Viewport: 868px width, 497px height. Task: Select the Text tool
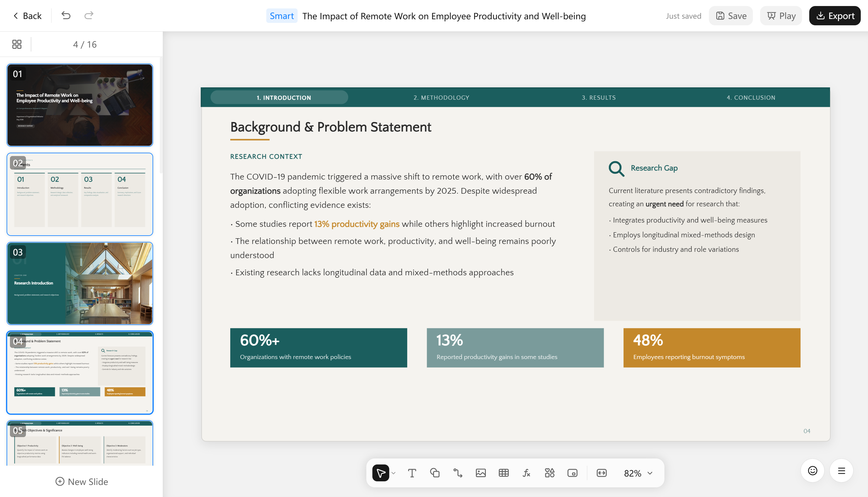[412, 473]
